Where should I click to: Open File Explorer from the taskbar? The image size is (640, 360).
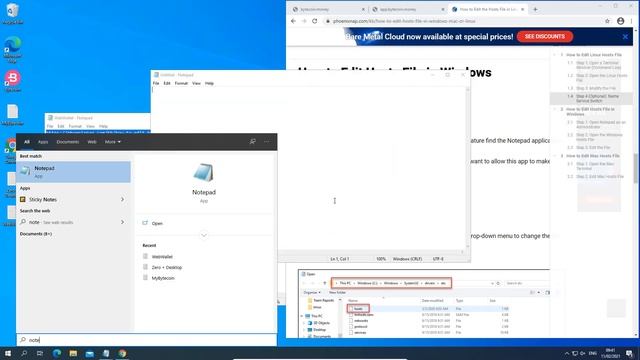click(x=73, y=353)
